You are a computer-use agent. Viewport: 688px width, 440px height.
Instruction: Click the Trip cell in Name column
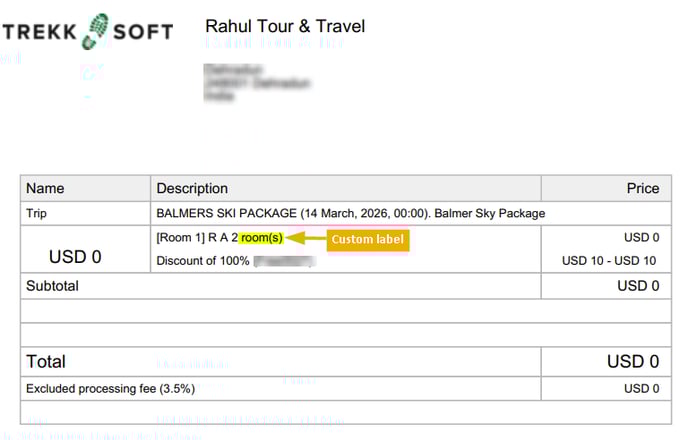[x=39, y=213]
